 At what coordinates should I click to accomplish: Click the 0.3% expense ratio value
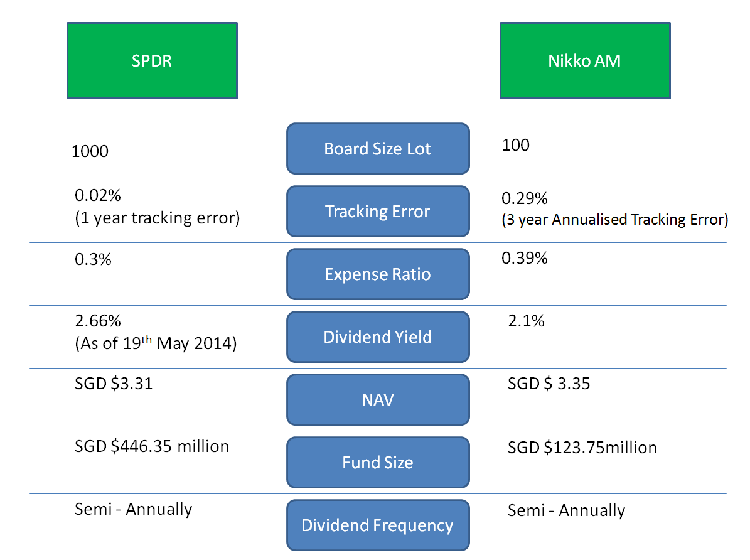(94, 259)
